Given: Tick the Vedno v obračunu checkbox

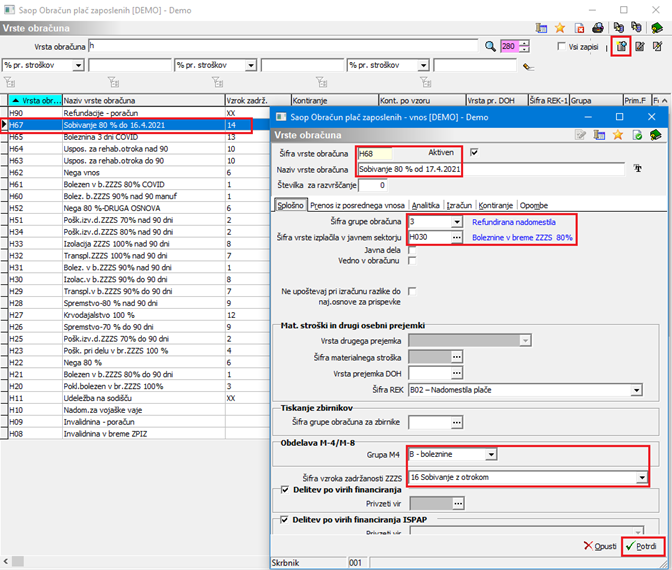Looking at the screenshot, I should pos(412,261).
